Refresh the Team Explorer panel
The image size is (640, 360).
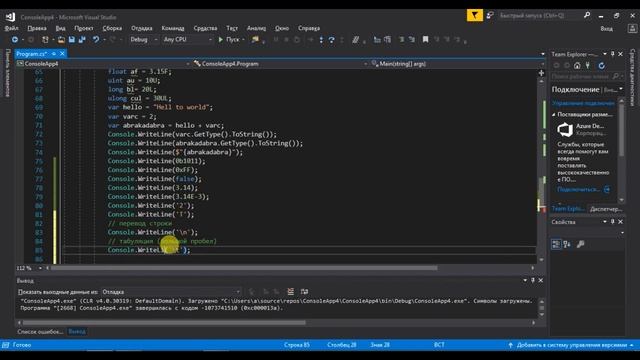[601, 66]
